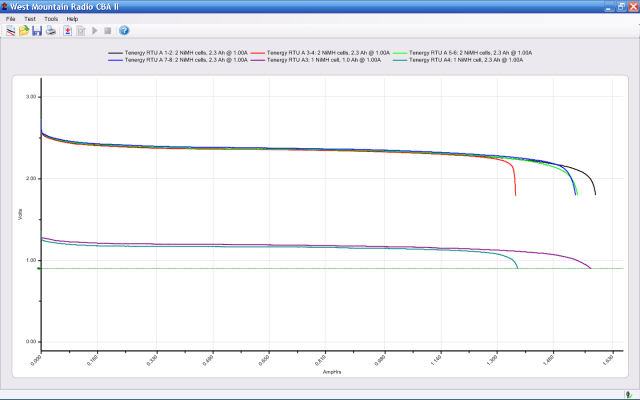Click the stop test square button
This screenshot has height=400, width=640.
108,31
